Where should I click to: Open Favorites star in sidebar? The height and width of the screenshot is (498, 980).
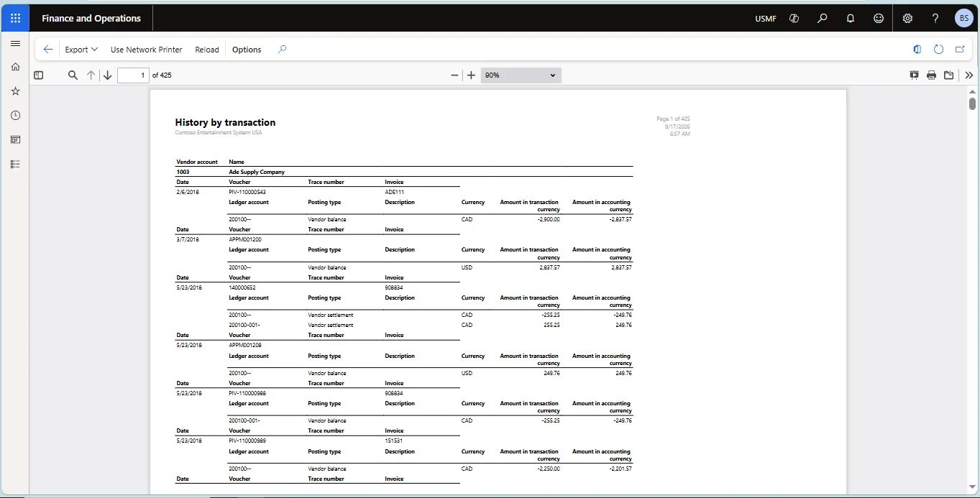pos(15,91)
